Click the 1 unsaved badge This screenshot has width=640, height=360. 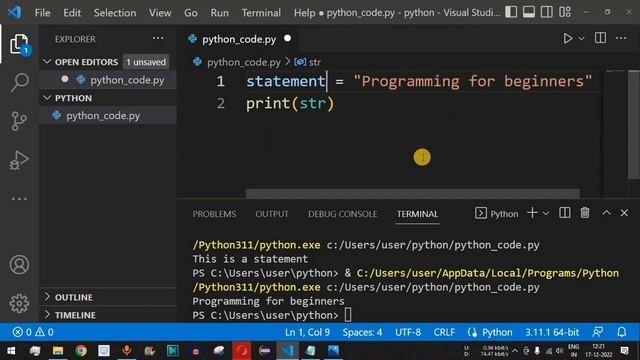[x=146, y=62]
